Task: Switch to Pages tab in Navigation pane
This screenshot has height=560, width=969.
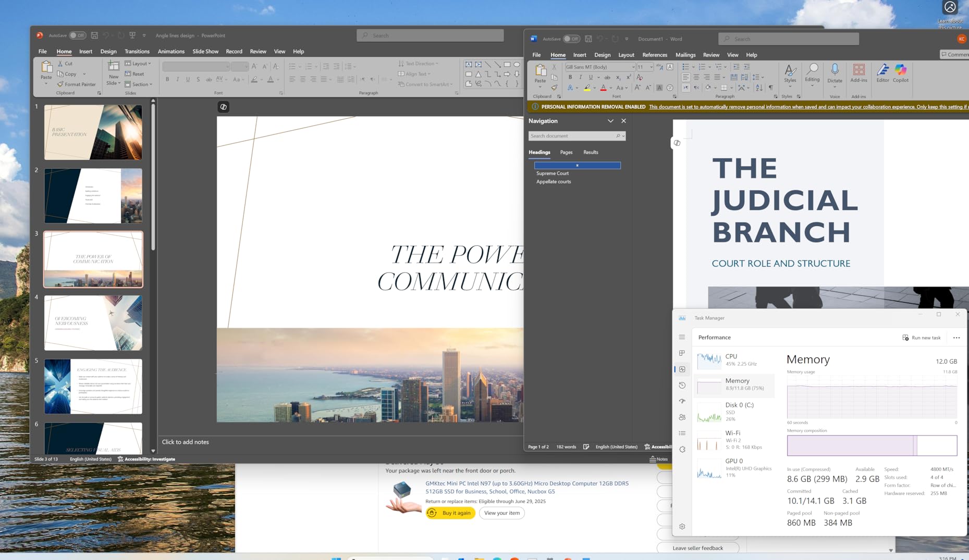Action: pyautogui.click(x=566, y=152)
